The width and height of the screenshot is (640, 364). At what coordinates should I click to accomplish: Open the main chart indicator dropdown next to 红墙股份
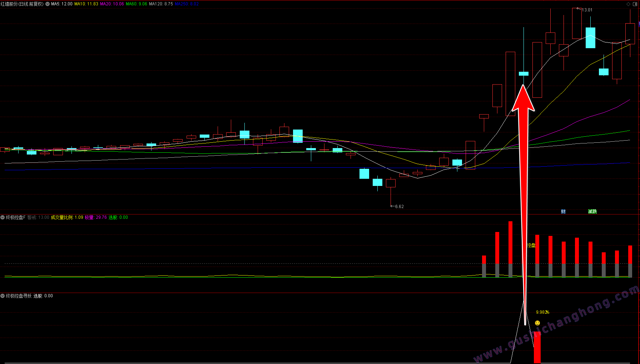click(x=48, y=4)
